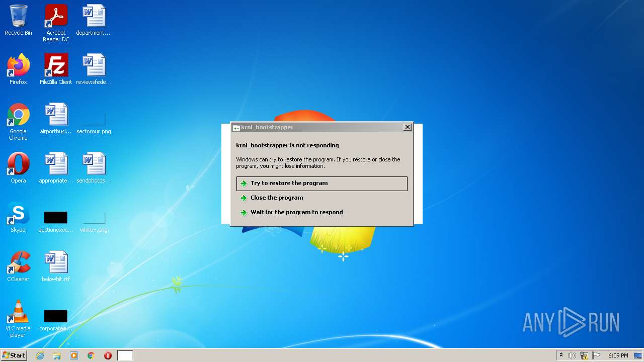Open the Start menu

(x=14, y=355)
